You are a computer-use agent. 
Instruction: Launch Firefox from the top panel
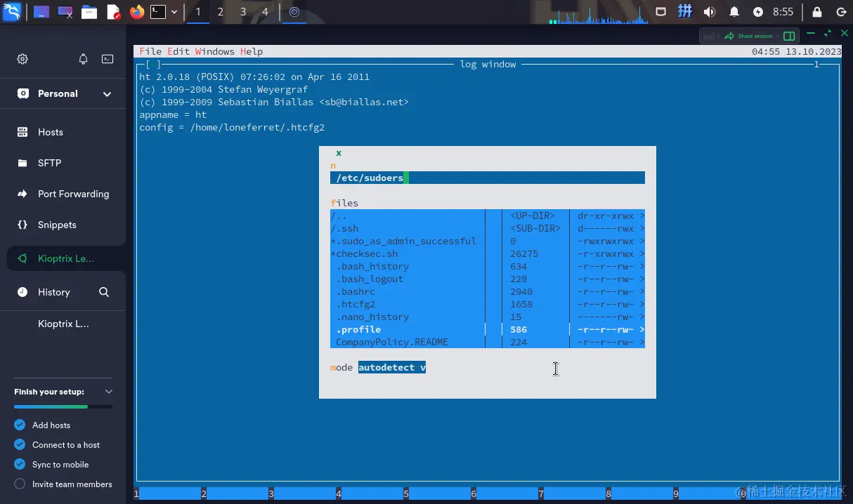(137, 12)
